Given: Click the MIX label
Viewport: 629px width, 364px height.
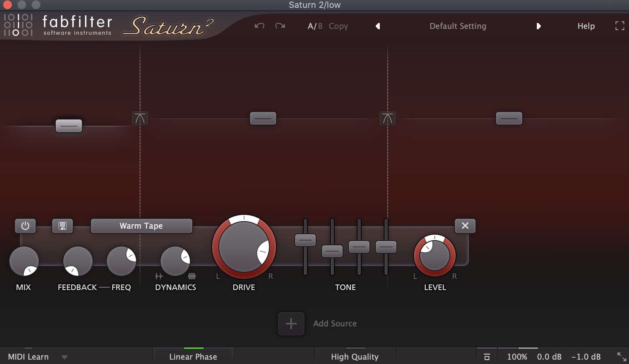Looking at the screenshot, I should tap(23, 287).
